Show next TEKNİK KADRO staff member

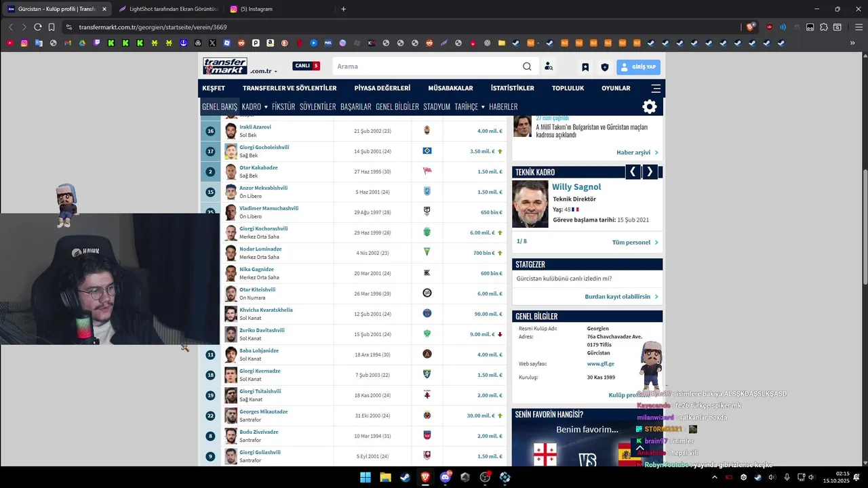pos(650,171)
